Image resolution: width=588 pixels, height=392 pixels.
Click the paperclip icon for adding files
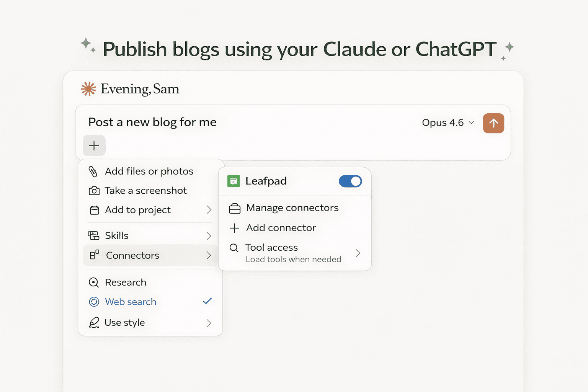tap(93, 171)
